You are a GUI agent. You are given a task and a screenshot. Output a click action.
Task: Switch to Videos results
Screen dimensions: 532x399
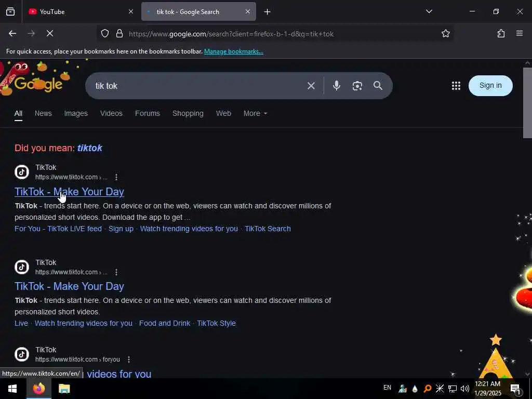[x=111, y=114]
